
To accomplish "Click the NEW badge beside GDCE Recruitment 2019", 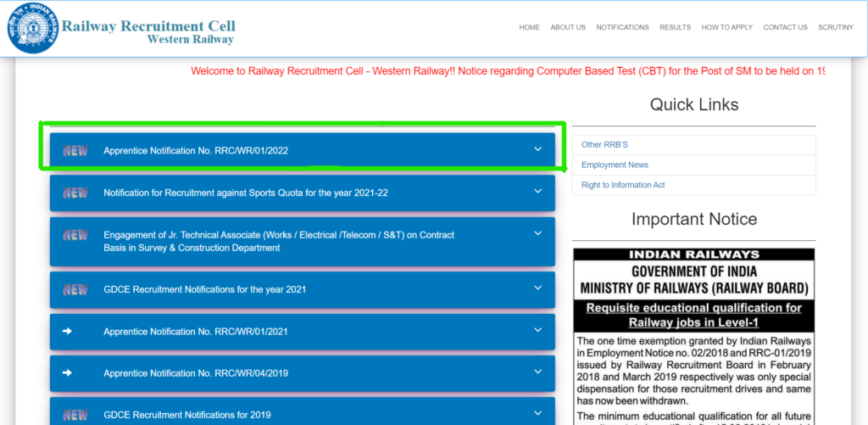I will point(75,415).
